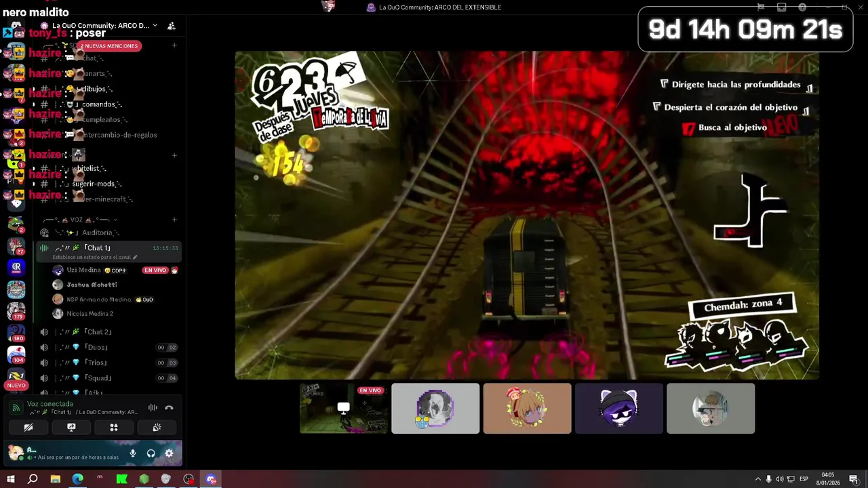This screenshot has height=488, width=868.
Task: Join the Squad voice channel
Action: (108, 378)
